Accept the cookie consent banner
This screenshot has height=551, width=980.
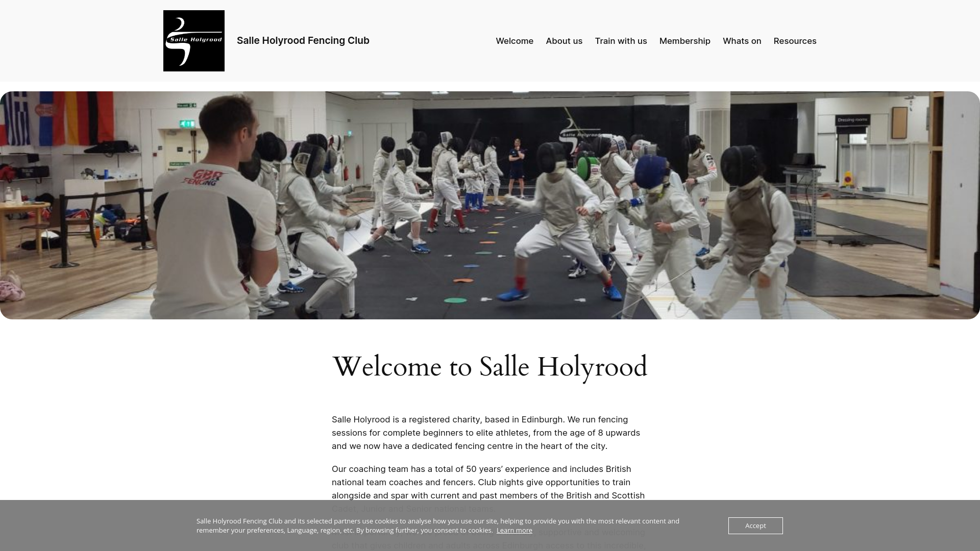click(755, 525)
